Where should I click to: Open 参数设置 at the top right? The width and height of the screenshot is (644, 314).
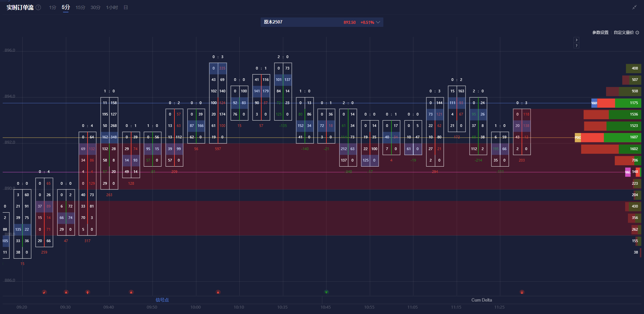click(x=601, y=32)
